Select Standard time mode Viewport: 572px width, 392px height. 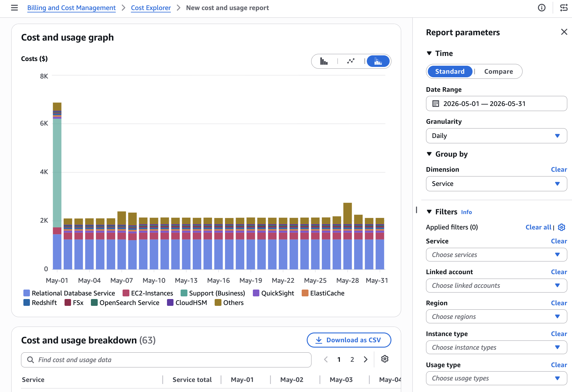coord(450,71)
